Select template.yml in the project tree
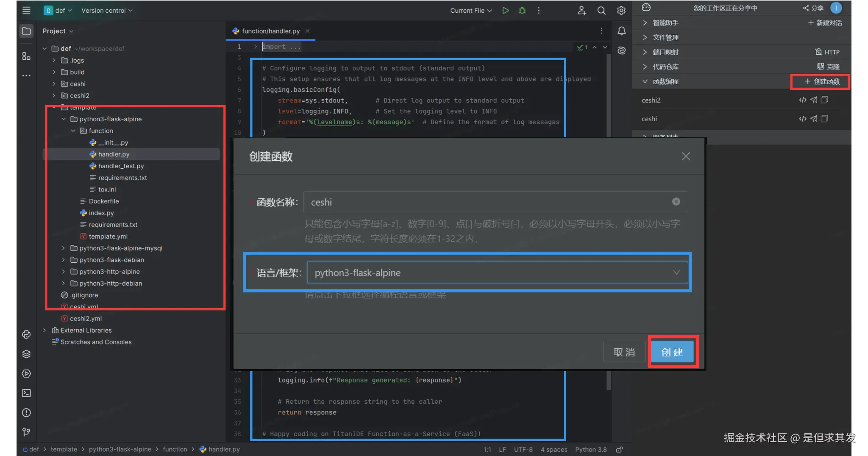 click(x=108, y=236)
